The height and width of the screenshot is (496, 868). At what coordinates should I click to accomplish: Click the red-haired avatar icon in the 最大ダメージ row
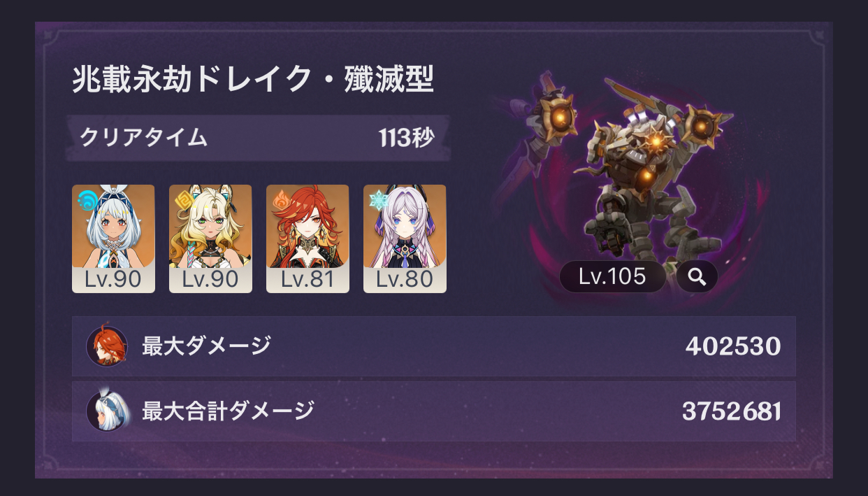coord(107,346)
